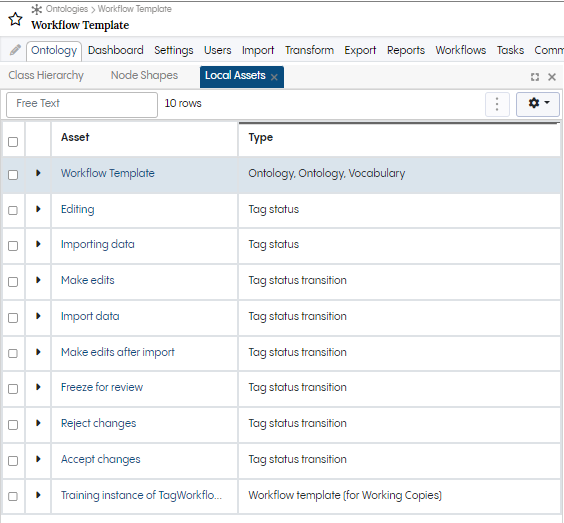Open the Tasks tab
The height and width of the screenshot is (523, 564).
point(510,50)
